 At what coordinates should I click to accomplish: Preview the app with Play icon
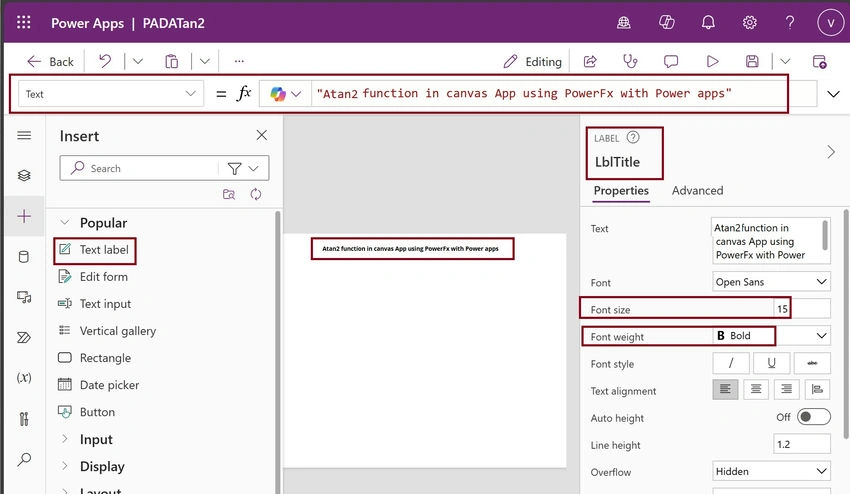tap(712, 61)
